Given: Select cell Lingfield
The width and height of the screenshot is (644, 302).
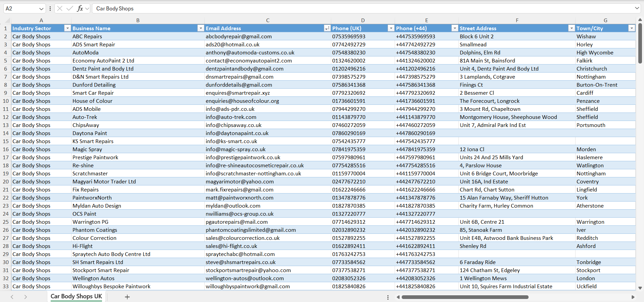Looking at the screenshot, I should coord(605,189).
